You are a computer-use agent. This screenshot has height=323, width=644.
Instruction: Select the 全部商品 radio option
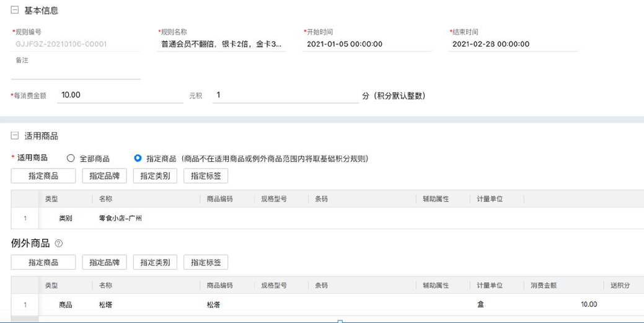click(x=71, y=158)
